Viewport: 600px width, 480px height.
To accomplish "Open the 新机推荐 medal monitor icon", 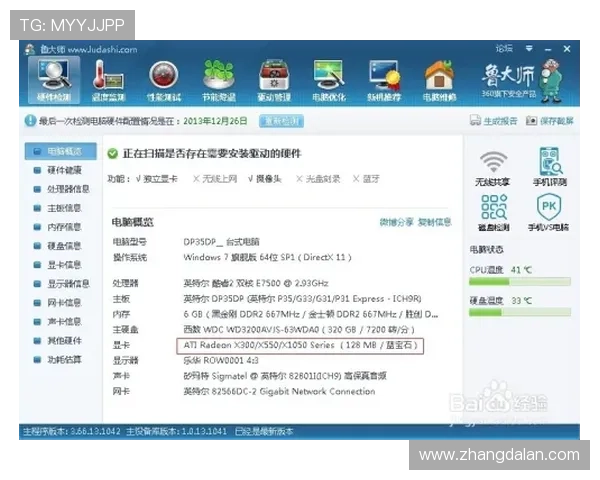I will (384, 80).
